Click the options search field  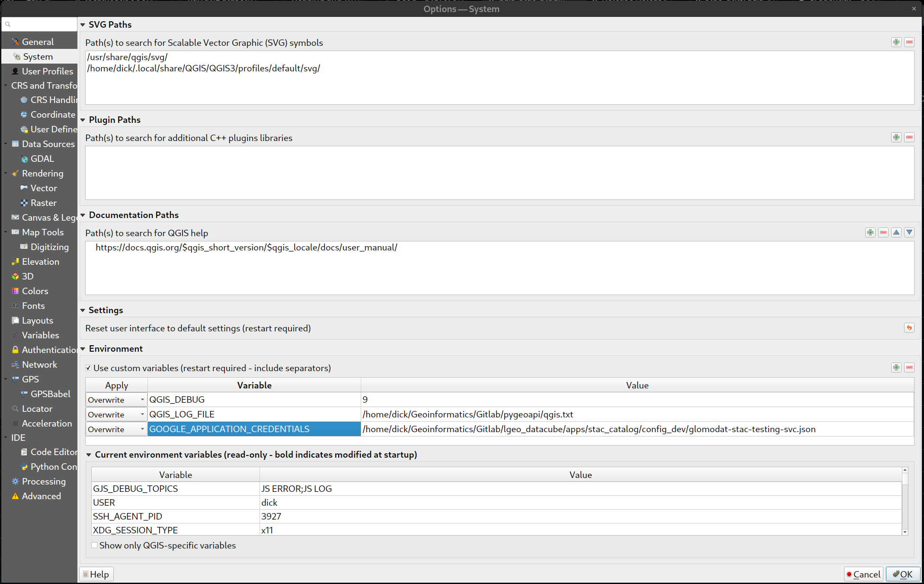tap(41, 24)
